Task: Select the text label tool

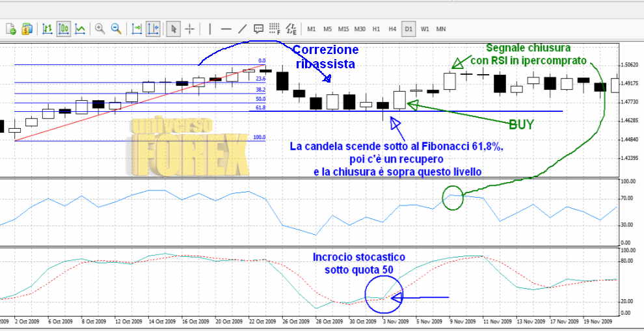Action: (258, 29)
